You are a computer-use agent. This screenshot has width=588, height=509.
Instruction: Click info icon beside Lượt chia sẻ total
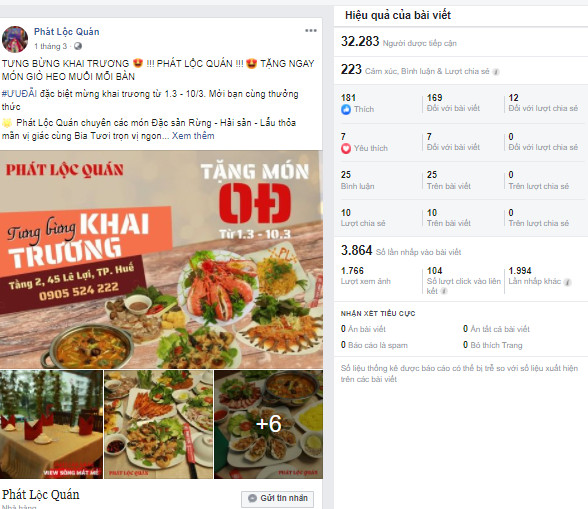496,72
